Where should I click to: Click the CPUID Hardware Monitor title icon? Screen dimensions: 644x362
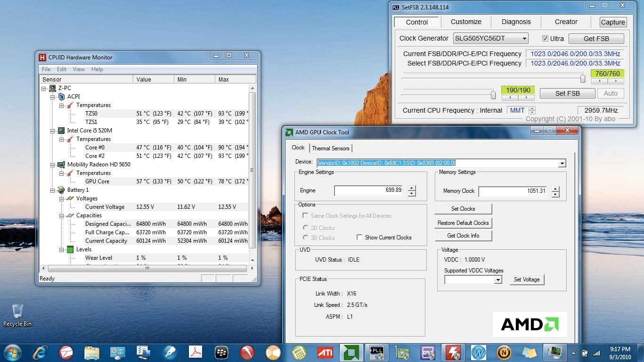(42, 57)
